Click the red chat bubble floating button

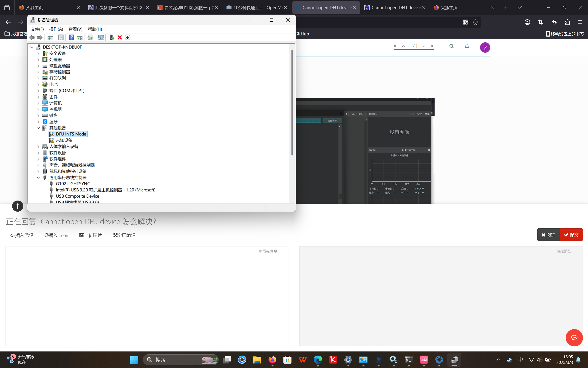574,338
